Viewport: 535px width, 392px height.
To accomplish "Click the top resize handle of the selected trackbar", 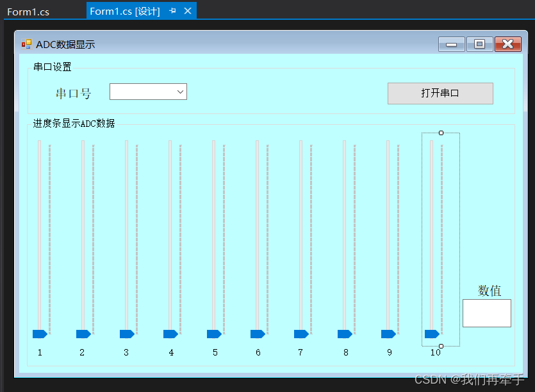I will pyautogui.click(x=441, y=133).
